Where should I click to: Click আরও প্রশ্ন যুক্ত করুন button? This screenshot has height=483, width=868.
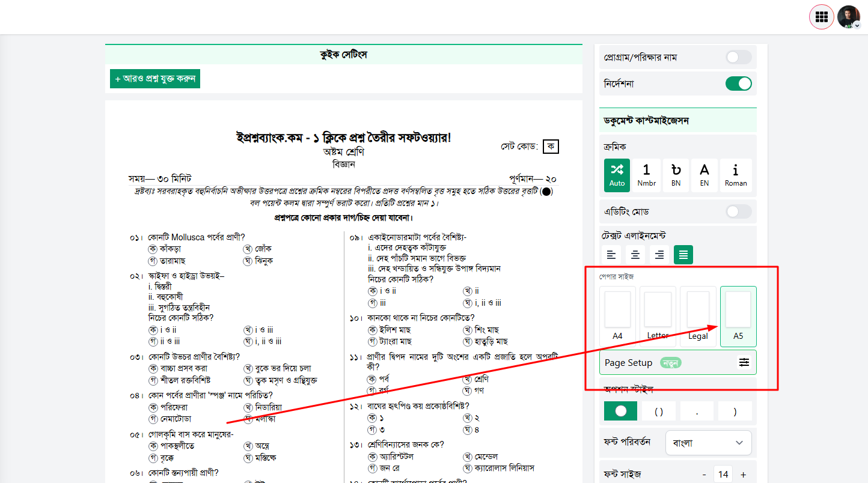(155, 79)
